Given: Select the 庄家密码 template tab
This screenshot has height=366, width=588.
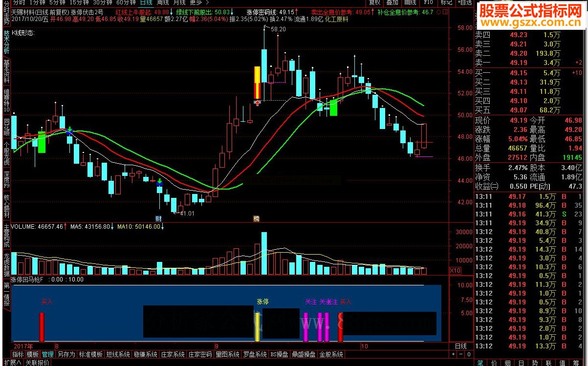Looking at the screenshot, I should pyautogui.click(x=200, y=354).
